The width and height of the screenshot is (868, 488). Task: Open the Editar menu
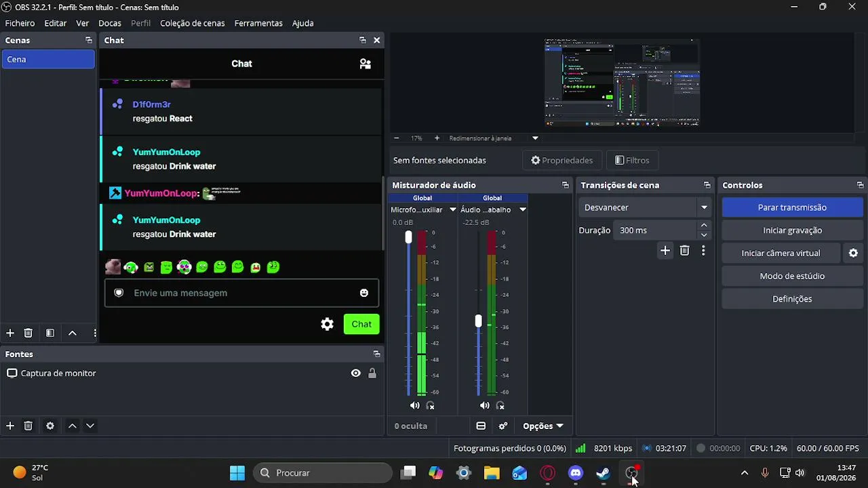click(56, 23)
